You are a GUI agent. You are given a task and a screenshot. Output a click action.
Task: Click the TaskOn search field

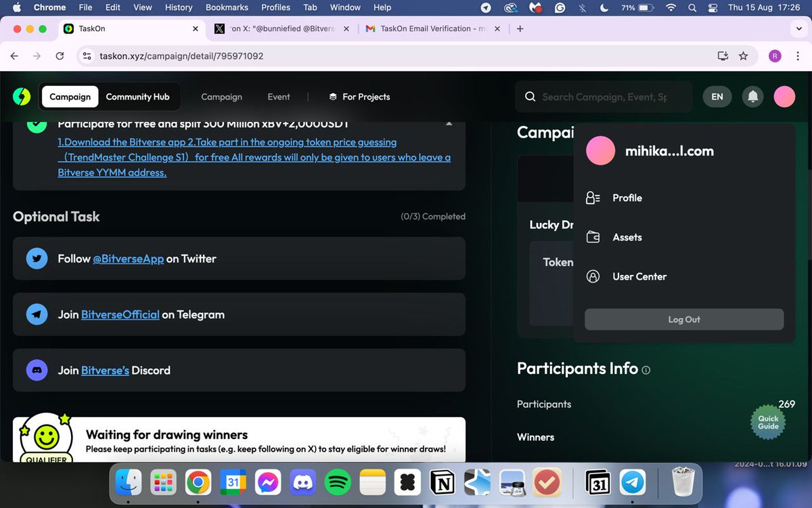(x=604, y=97)
